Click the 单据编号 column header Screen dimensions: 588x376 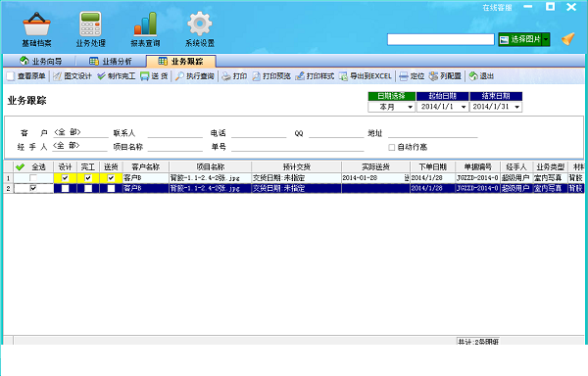(x=478, y=166)
